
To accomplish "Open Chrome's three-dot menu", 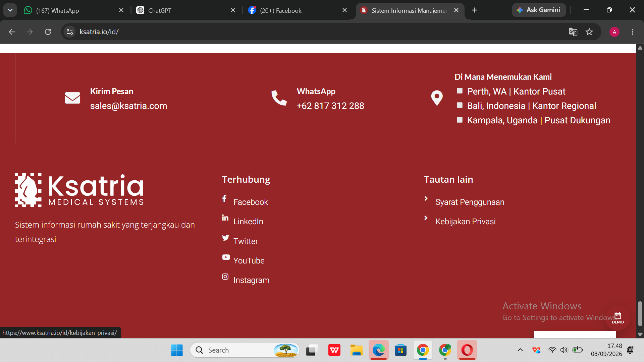I will 632,32.
